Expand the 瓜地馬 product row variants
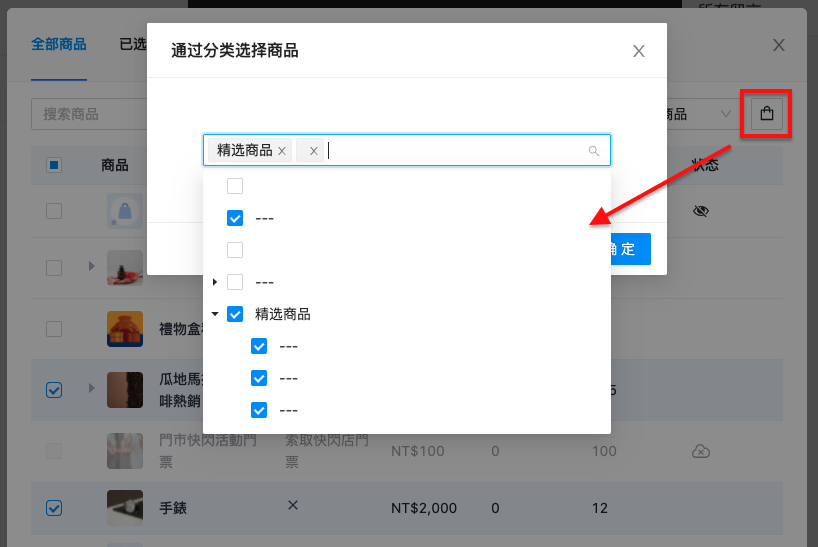Screen dimensions: 818x547 point(92,388)
